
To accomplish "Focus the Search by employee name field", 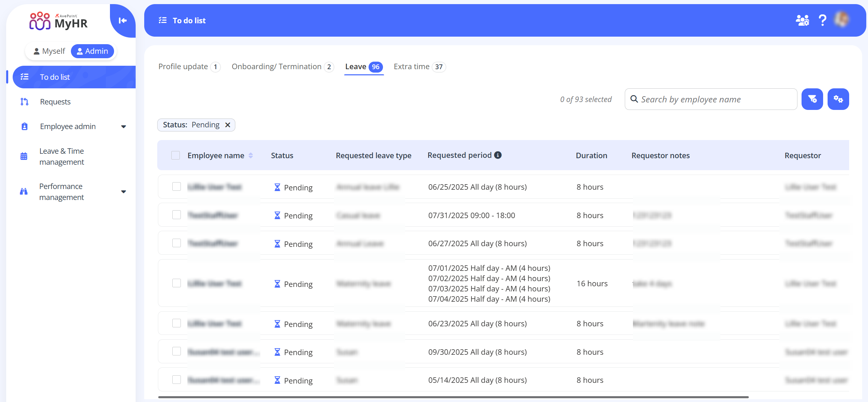I will [x=716, y=99].
